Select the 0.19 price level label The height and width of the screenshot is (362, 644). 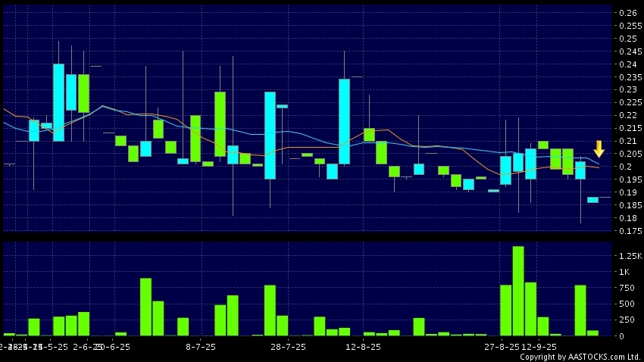(628, 192)
